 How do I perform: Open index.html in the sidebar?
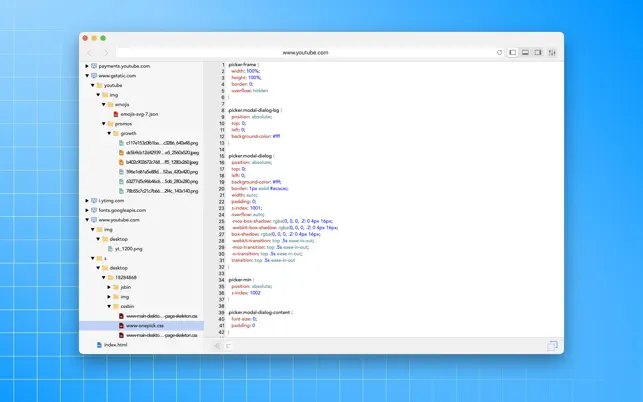[112, 345]
